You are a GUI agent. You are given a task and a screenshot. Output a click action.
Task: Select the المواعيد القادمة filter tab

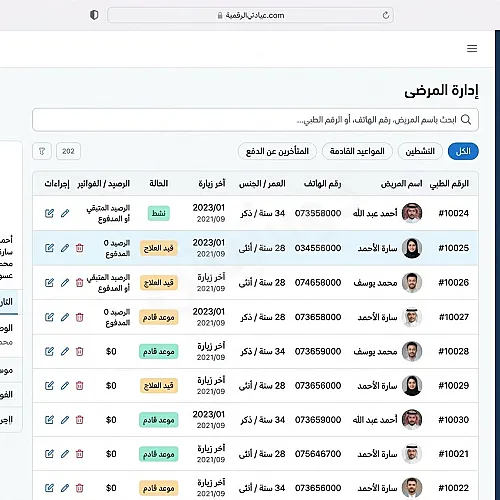pos(357,151)
